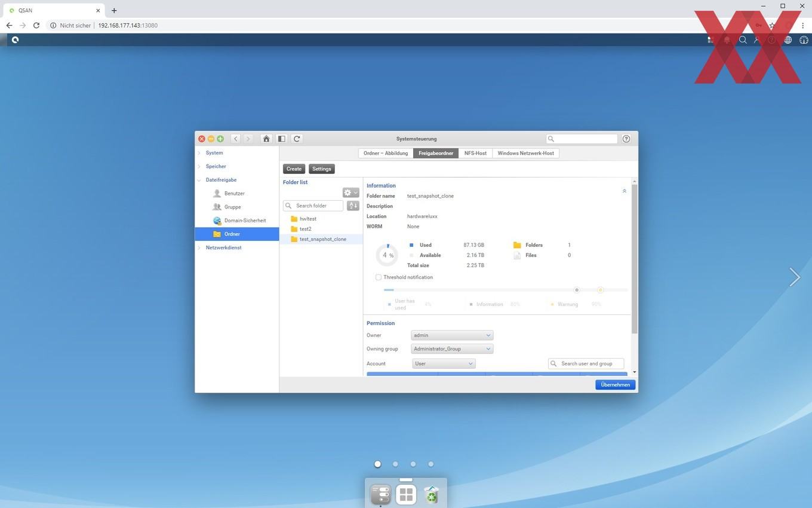Viewport: 812px width, 508px height.
Task: Collapse the Dateifreigabe tree section
Action: (x=199, y=180)
